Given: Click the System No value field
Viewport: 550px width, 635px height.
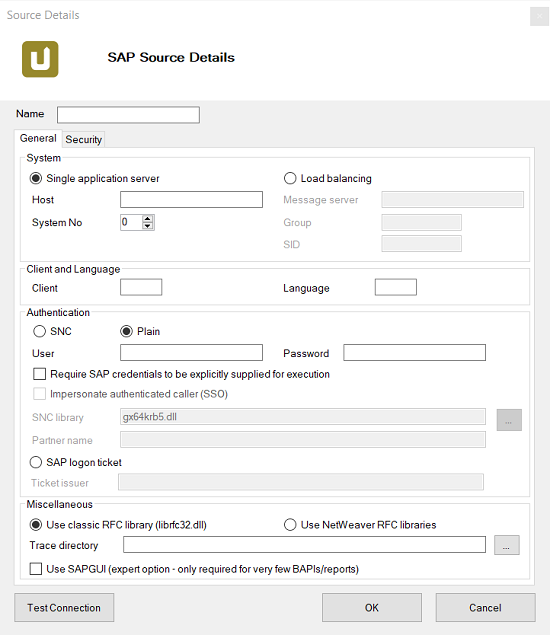Looking at the screenshot, I should click(131, 222).
